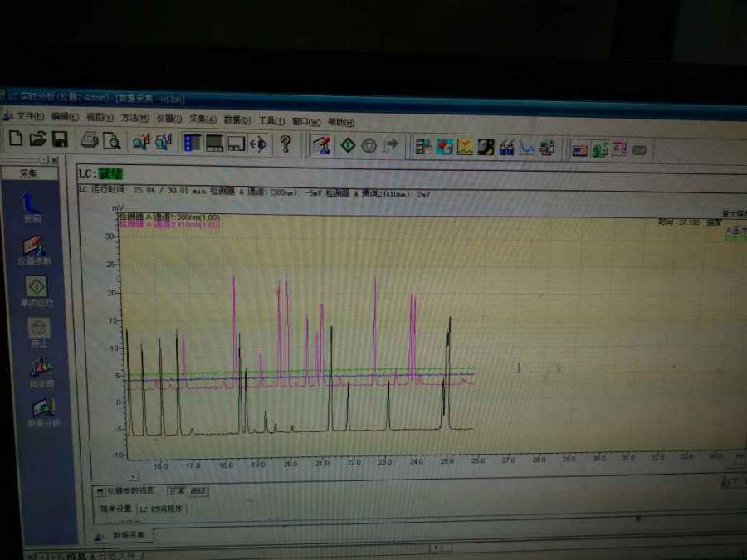Select the 数据采集 bottom tab
This screenshot has height=560, width=747.
pyautogui.click(x=123, y=535)
